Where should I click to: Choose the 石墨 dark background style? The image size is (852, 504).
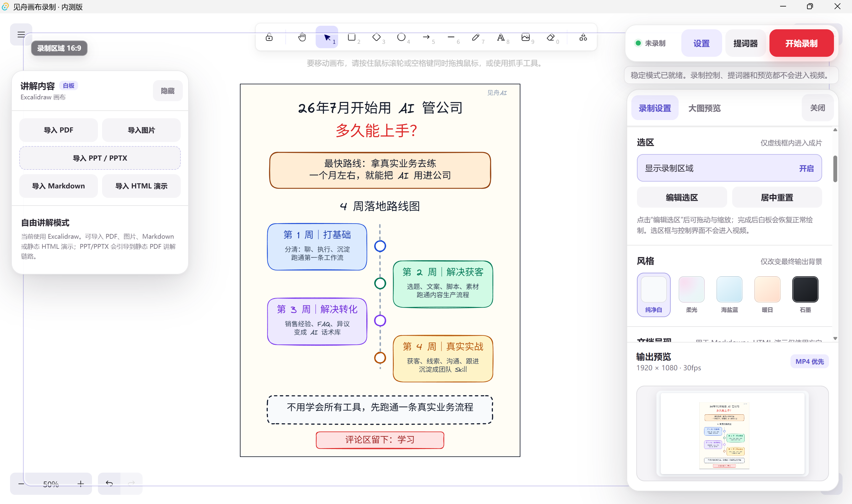[x=805, y=295]
